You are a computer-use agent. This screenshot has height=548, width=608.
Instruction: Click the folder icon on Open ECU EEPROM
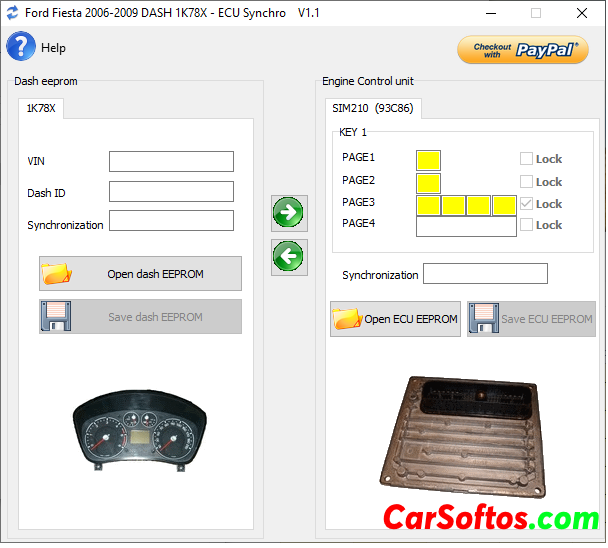pos(347,319)
